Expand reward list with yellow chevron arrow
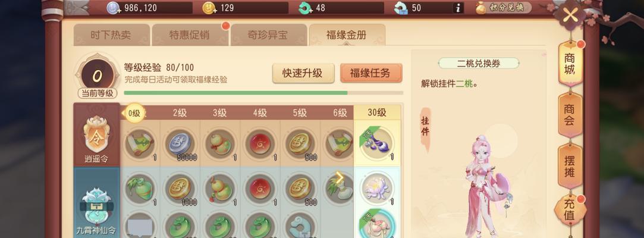 point(340,178)
